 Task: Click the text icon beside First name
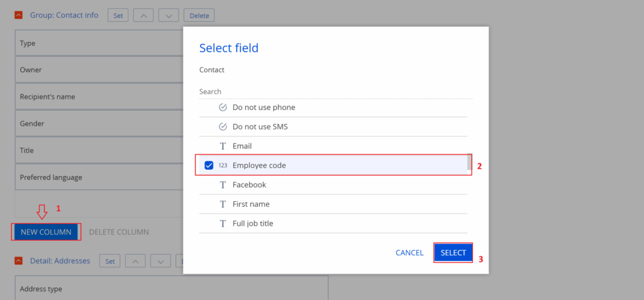point(223,204)
